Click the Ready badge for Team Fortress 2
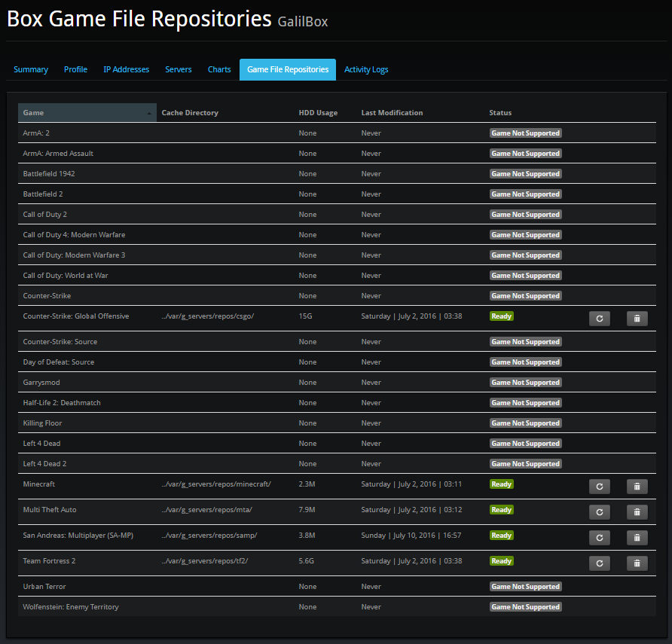 click(502, 561)
